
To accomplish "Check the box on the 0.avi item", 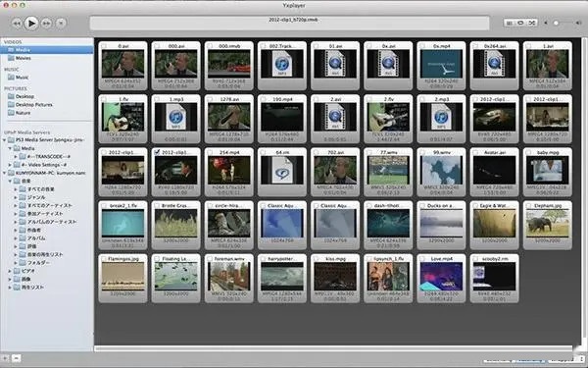I will 104,46.
